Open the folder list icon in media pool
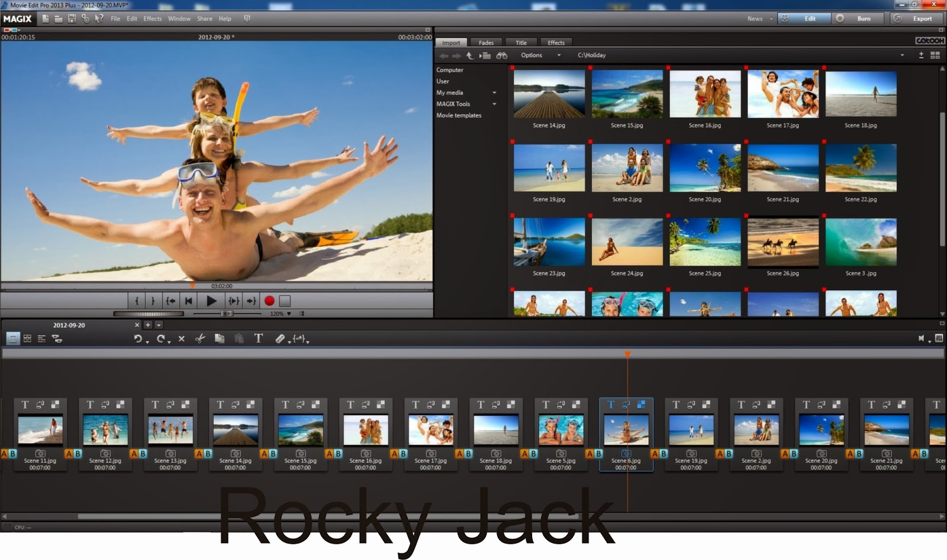947x560 pixels. [x=485, y=55]
